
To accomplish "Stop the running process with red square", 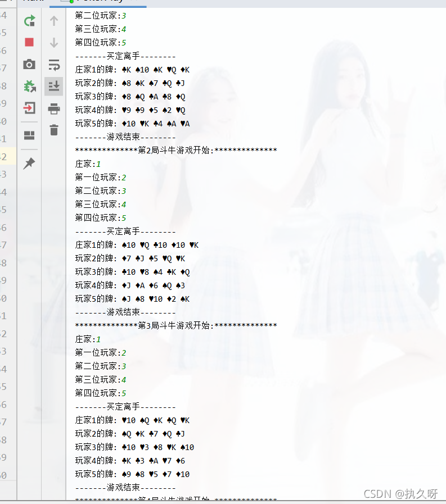I will click(x=29, y=43).
